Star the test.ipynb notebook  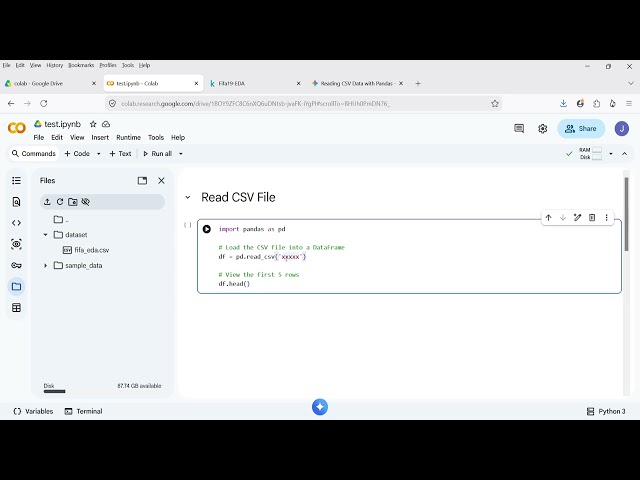coord(93,124)
